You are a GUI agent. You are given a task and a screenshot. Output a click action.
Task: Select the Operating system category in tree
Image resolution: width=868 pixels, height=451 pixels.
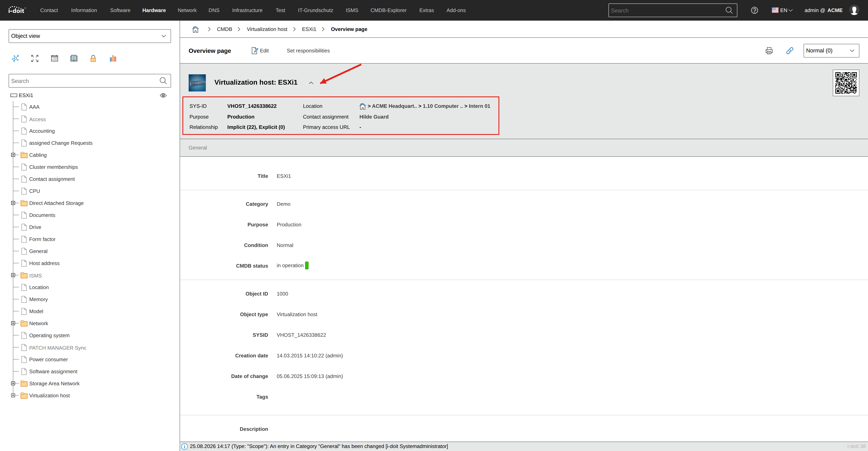click(49, 335)
